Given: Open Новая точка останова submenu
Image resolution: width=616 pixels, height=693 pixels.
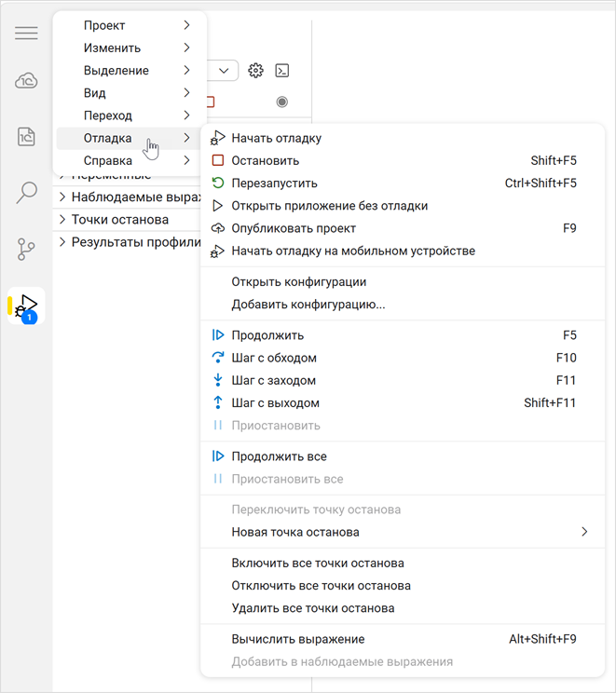Looking at the screenshot, I should (403, 532).
